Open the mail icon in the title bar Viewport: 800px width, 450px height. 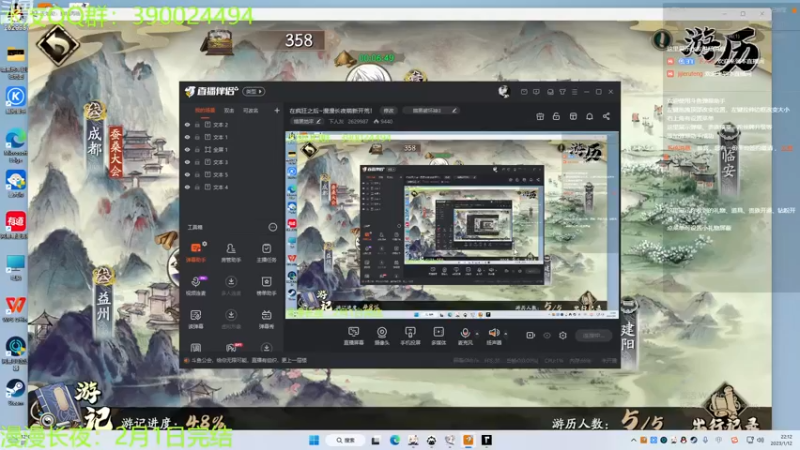click(x=524, y=92)
